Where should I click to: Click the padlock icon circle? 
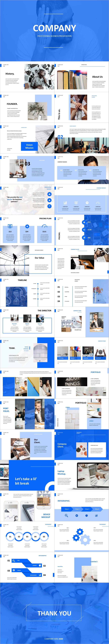(49, 200)
